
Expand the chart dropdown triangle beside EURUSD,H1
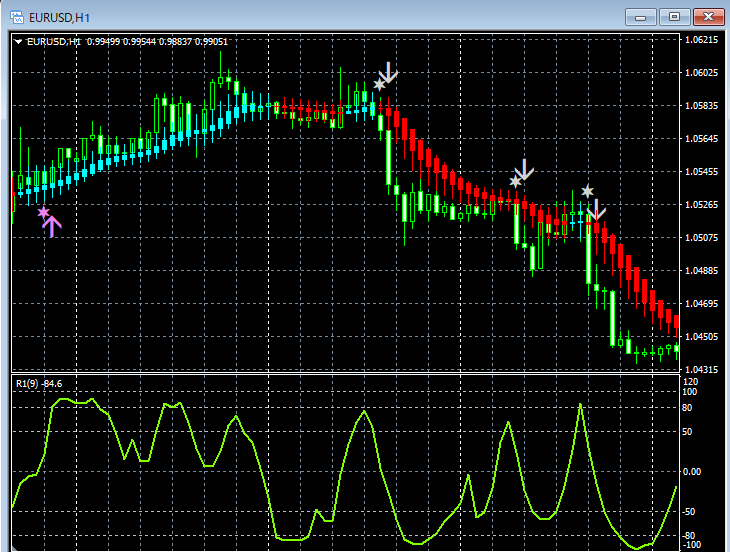tap(18, 41)
